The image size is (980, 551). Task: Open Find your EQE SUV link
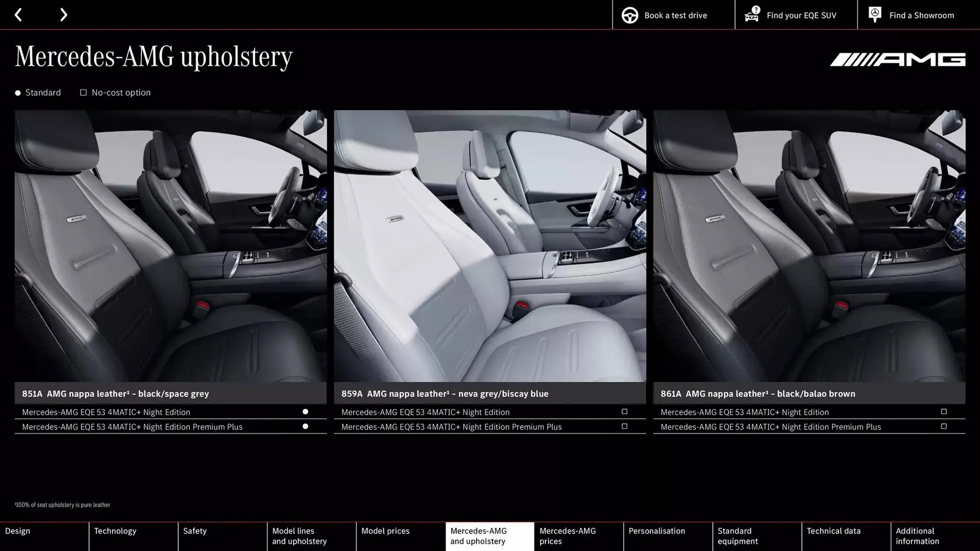coord(796,15)
